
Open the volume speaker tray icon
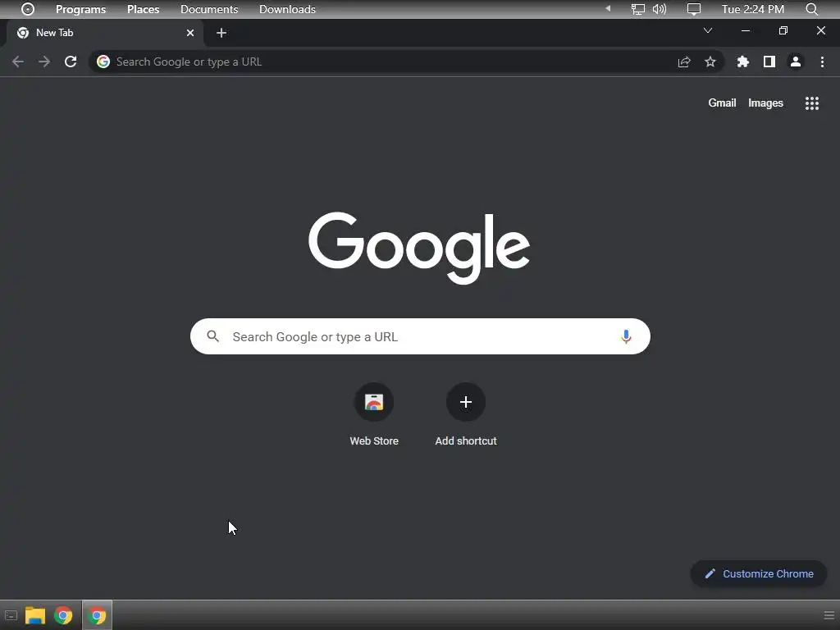(660, 9)
